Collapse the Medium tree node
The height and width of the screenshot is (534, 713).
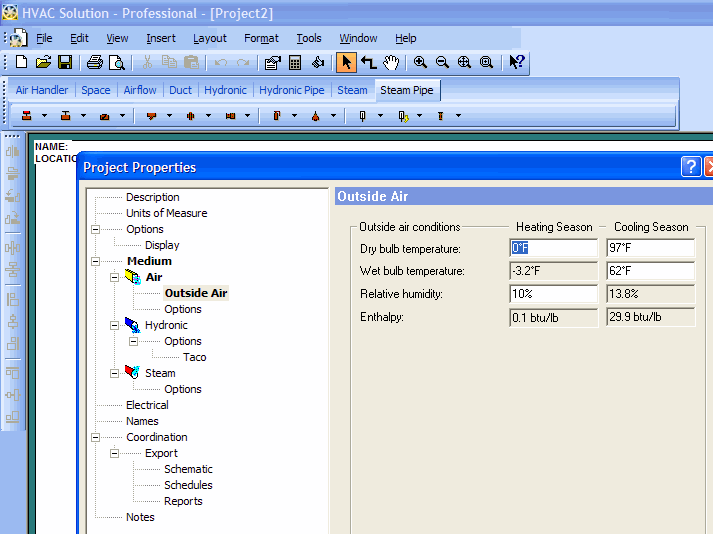pyautogui.click(x=95, y=261)
